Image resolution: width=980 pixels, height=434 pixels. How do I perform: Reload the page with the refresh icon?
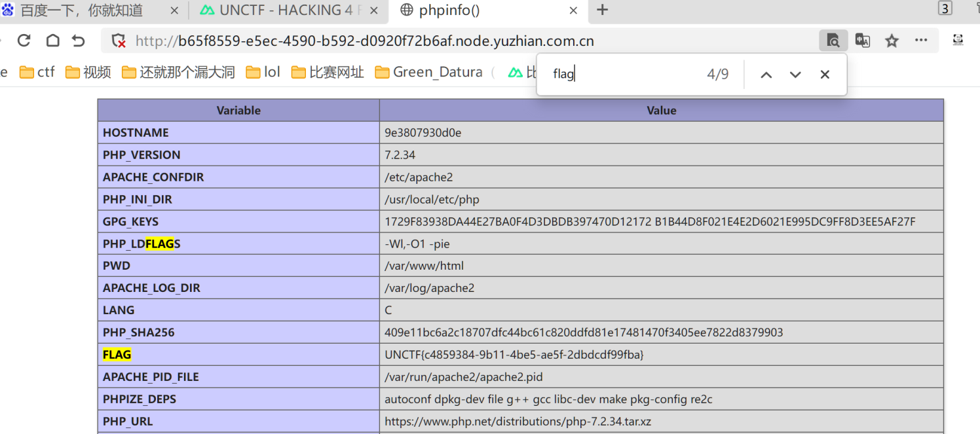[24, 41]
